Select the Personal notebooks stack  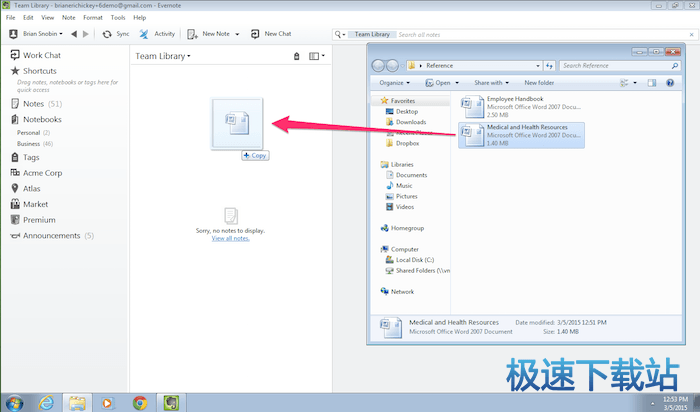[33, 133]
